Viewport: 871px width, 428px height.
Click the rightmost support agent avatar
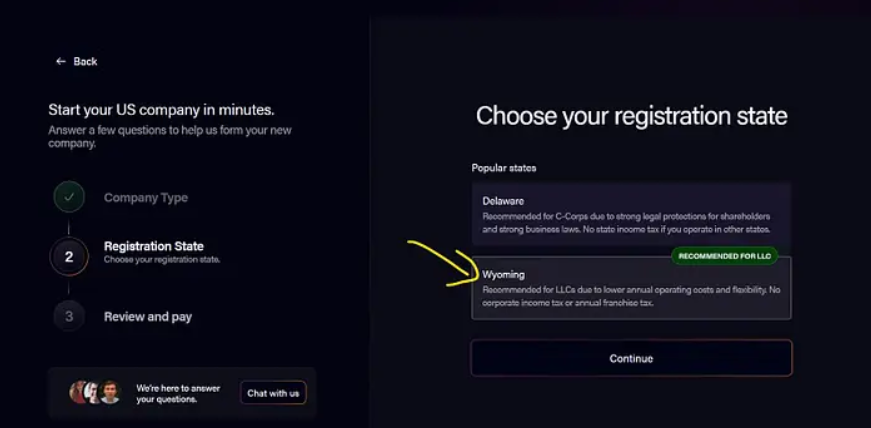(x=110, y=392)
